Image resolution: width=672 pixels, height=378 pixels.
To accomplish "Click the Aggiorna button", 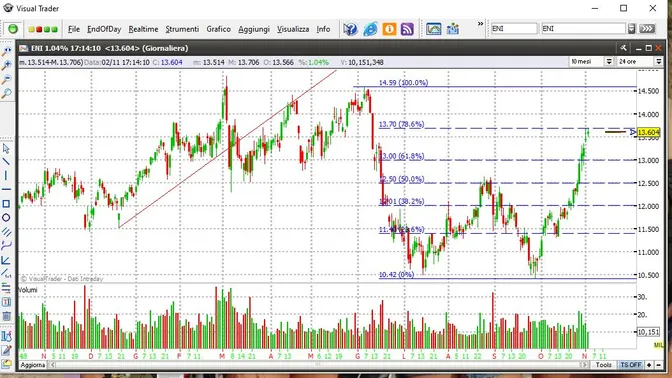I will coord(33,365).
